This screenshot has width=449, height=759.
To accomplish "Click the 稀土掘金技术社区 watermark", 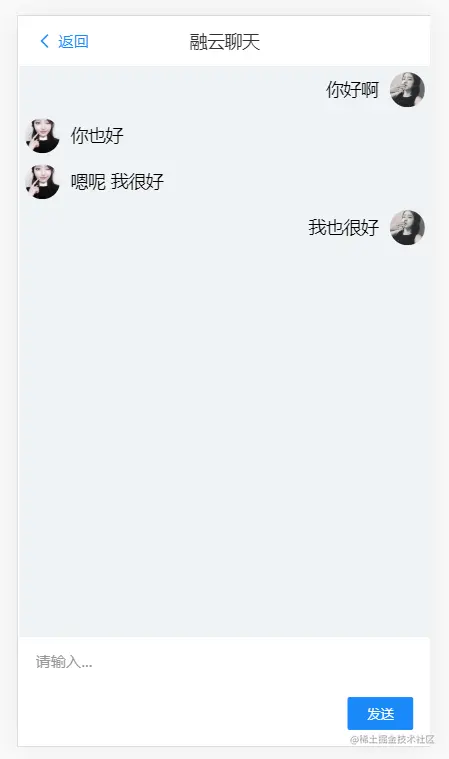I will 392,739.
